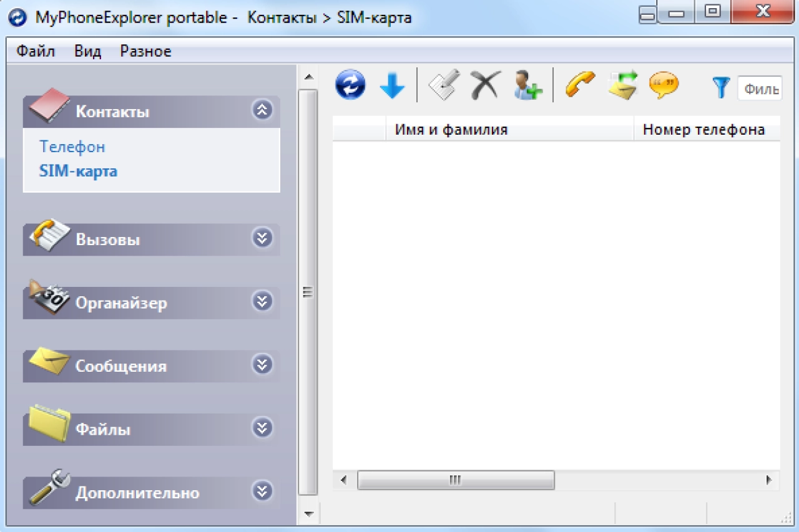The image size is (799, 532).
Task: Expand the Вызовы section chevron
Action: pos(262,238)
